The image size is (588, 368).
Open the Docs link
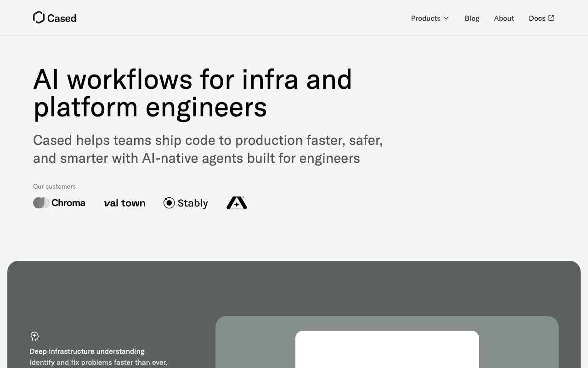[542, 18]
